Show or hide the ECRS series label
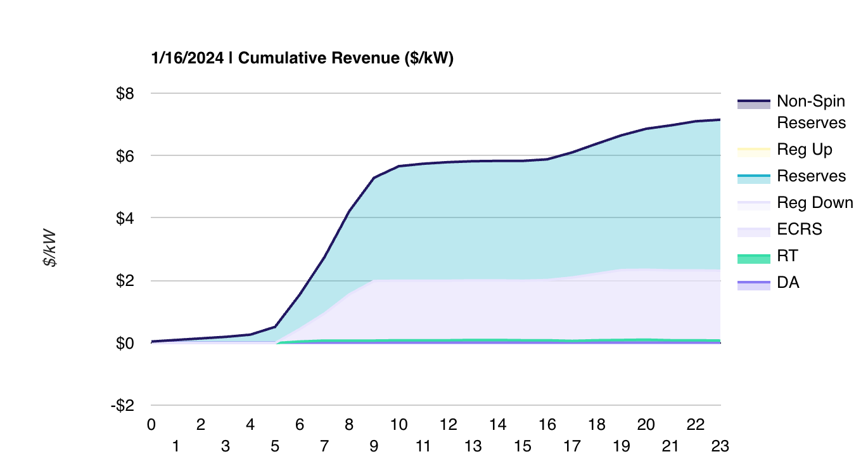Viewport: 868px width, 473px height. (x=799, y=230)
